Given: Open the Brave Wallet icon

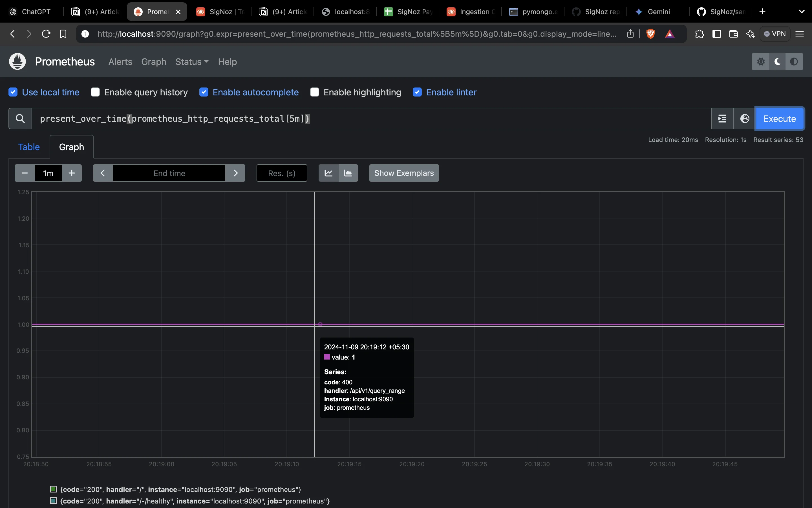Looking at the screenshot, I should tap(734, 34).
